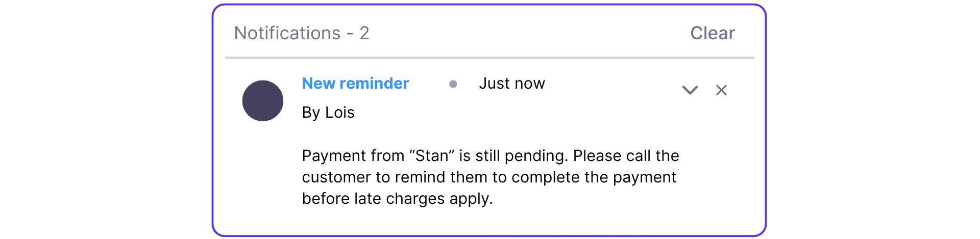Click "Please call the" in message

click(626, 155)
